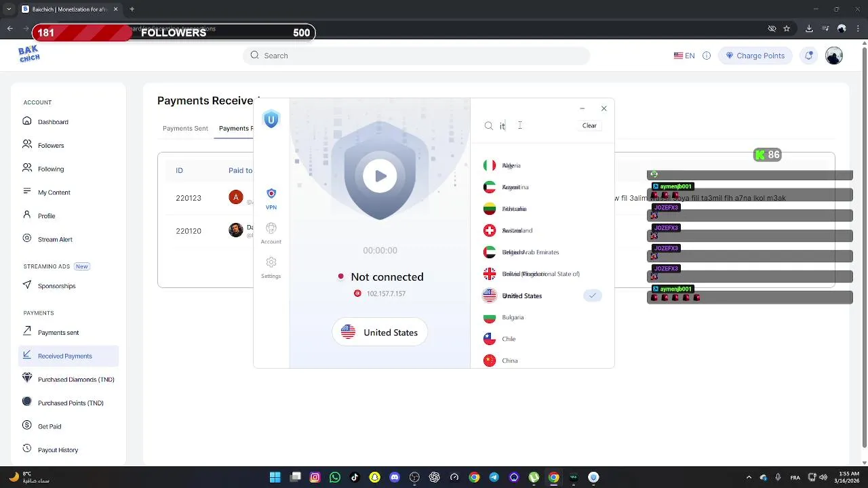The width and height of the screenshot is (868, 488).
Task: Open the notifications bell
Action: tap(808, 56)
